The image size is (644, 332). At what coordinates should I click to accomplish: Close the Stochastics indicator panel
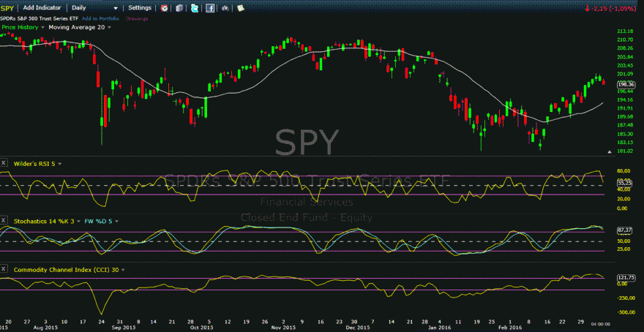4,220
